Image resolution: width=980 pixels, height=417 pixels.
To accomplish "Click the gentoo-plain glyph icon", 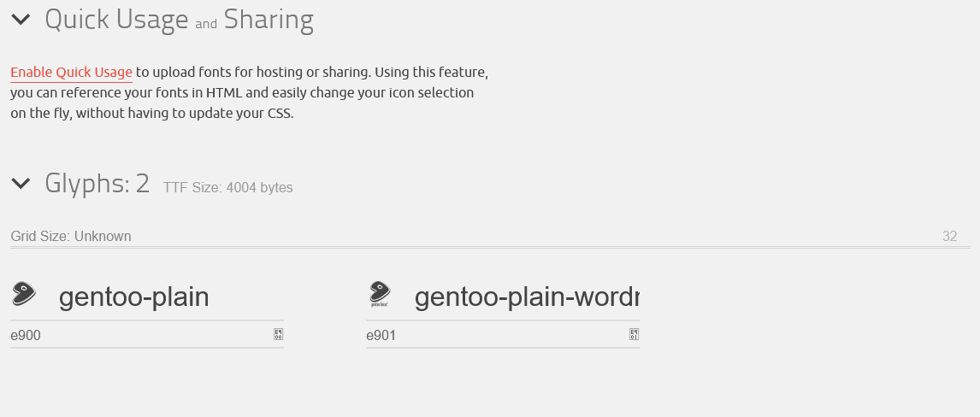I will [x=23, y=294].
